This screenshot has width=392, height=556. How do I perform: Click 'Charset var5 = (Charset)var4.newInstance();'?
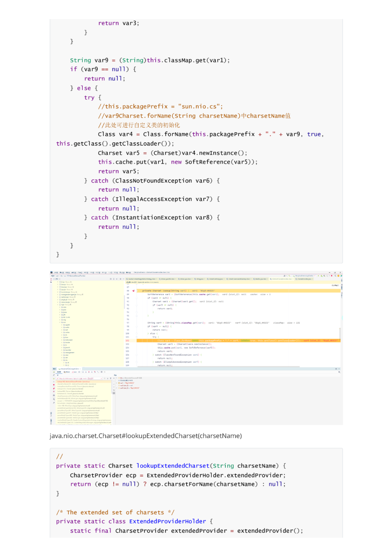[x=172, y=153]
